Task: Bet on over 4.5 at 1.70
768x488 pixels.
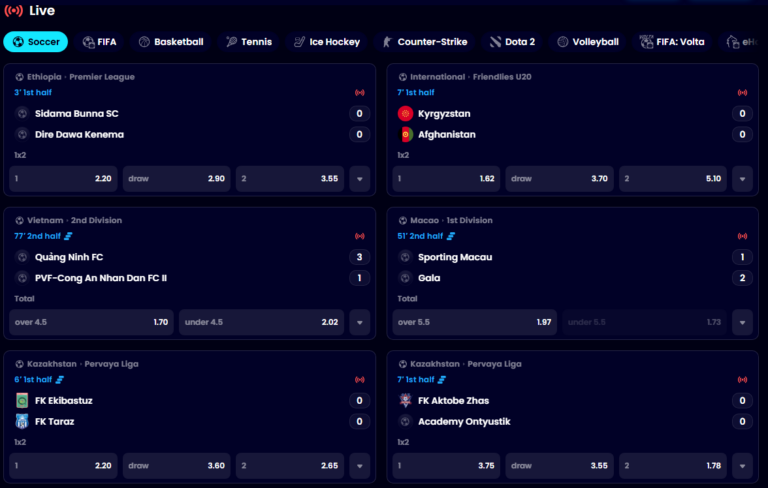Action: click(x=92, y=322)
